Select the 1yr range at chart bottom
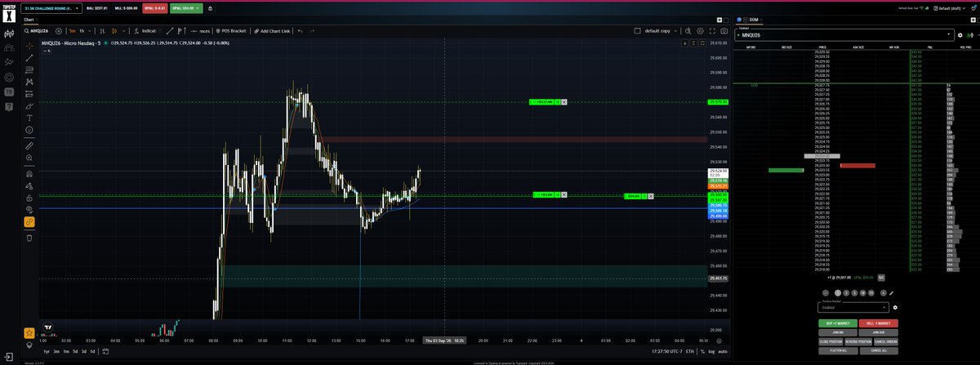 click(47, 351)
